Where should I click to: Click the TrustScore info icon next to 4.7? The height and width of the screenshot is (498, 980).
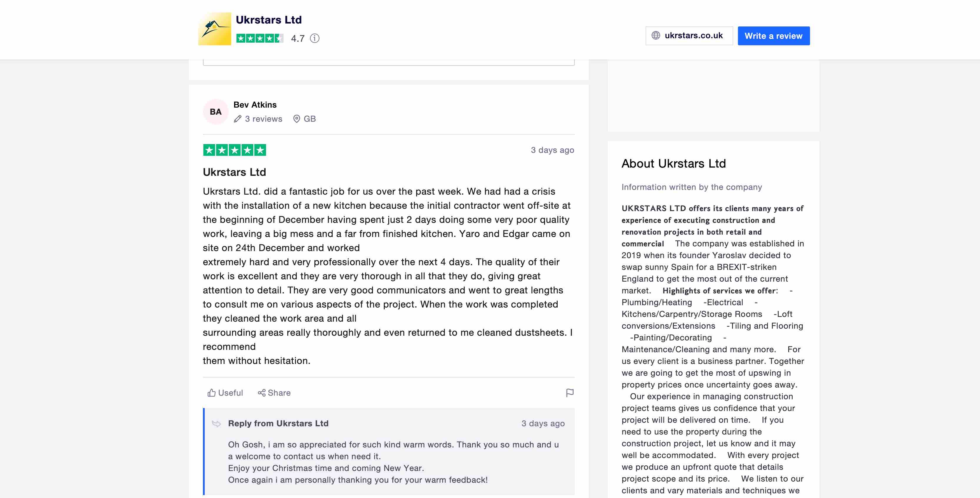click(x=314, y=38)
